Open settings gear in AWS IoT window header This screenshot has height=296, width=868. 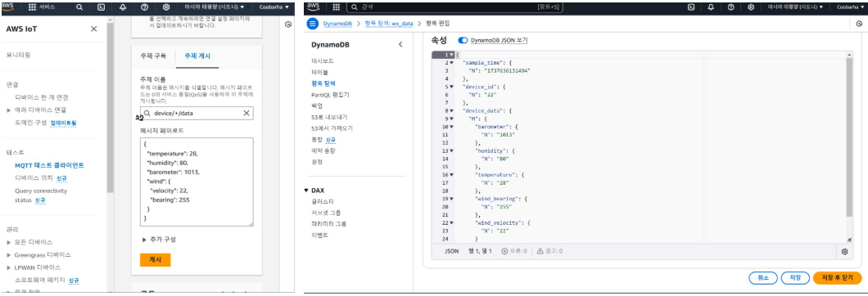[x=166, y=7]
